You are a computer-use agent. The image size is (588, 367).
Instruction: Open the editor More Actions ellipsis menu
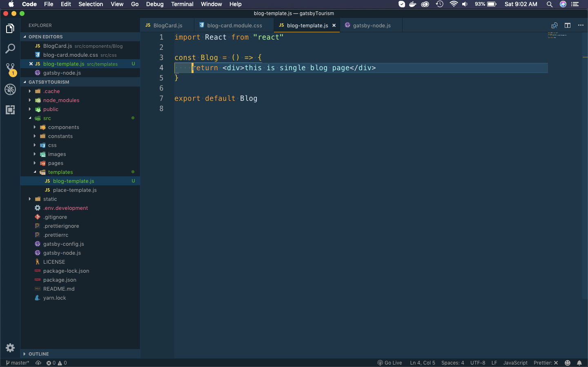[x=581, y=25]
